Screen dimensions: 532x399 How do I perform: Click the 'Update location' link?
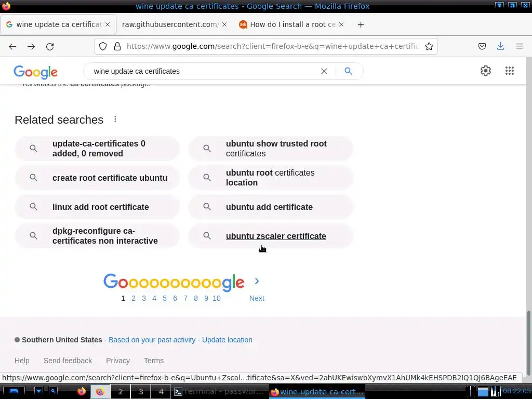(227, 340)
